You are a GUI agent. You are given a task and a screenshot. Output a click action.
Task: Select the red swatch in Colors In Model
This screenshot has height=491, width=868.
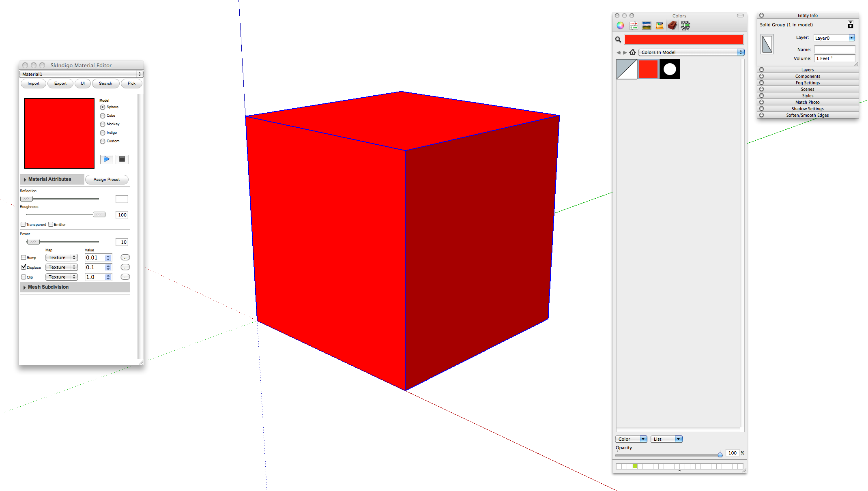pos(648,69)
